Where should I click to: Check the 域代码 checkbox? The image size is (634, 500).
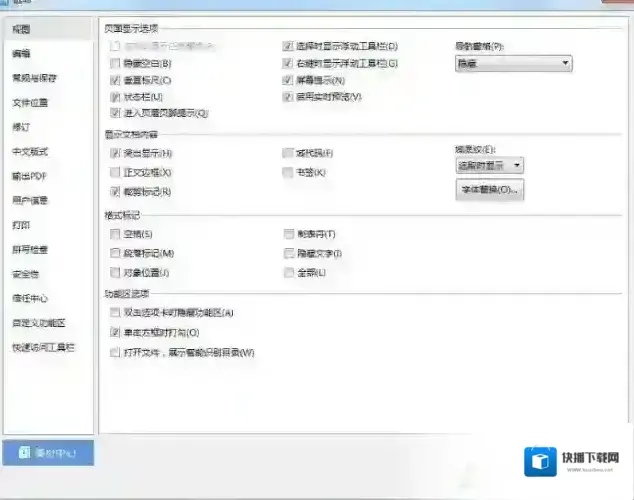click(288, 154)
